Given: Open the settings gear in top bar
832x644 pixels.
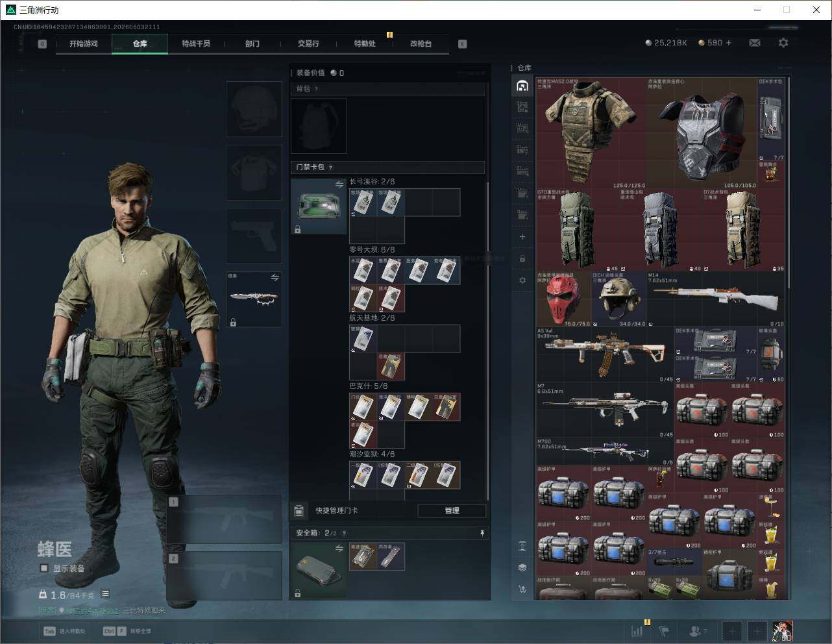Looking at the screenshot, I should (783, 43).
